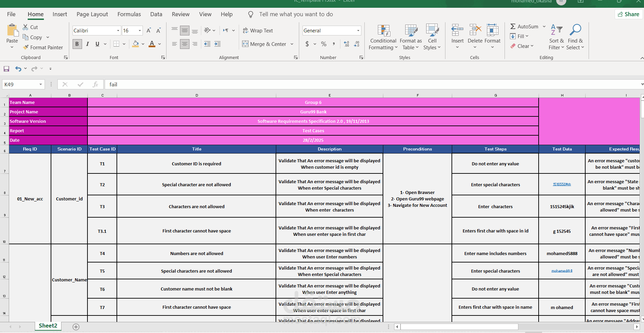
Task: Click the Format cells icon
Action: coord(492,30)
